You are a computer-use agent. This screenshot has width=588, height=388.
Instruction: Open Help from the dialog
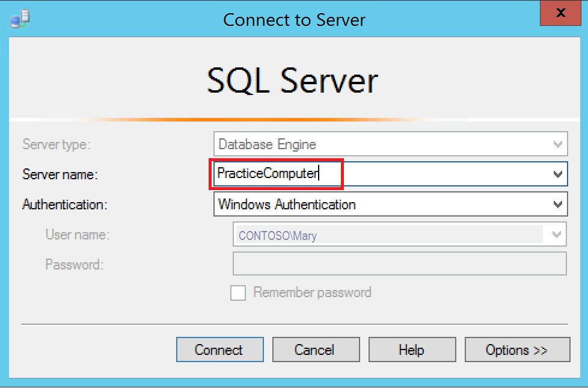point(412,350)
